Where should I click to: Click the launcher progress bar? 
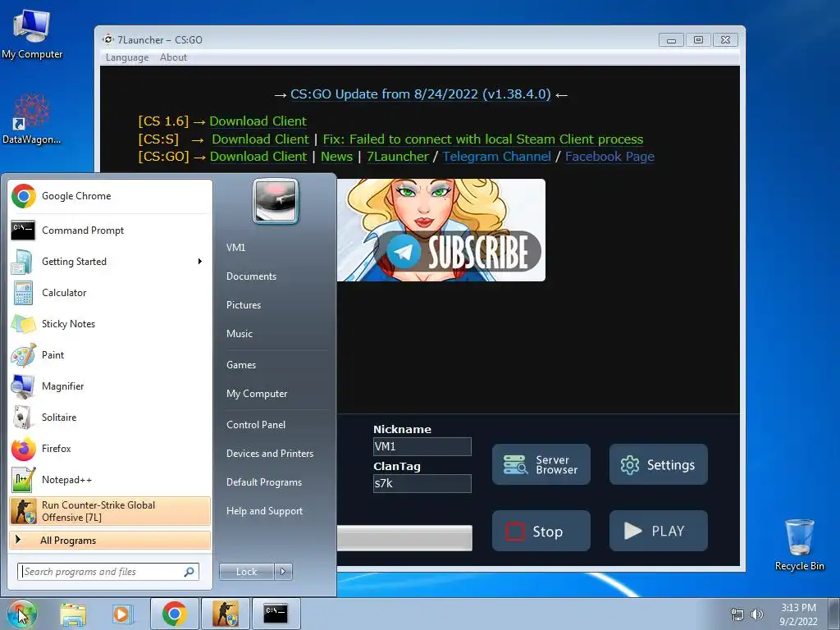[x=404, y=538]
